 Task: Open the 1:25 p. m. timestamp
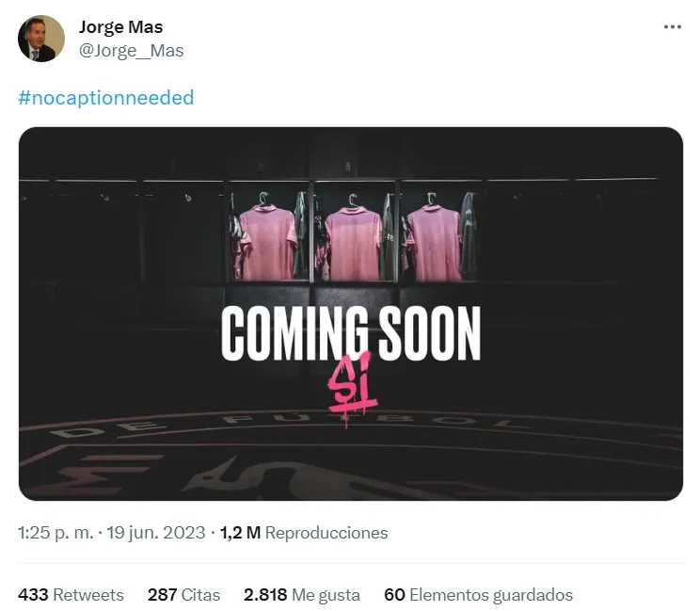pyautogui.click(x=56, y=533)
